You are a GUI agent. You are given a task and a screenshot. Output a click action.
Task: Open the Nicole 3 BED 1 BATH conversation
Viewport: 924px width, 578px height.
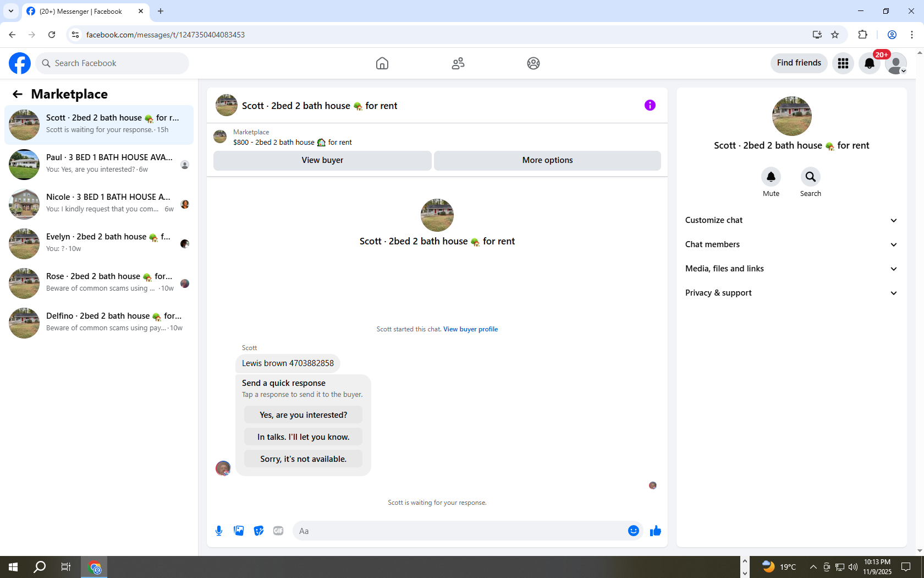pyautogui.click(x=99, y=204)
